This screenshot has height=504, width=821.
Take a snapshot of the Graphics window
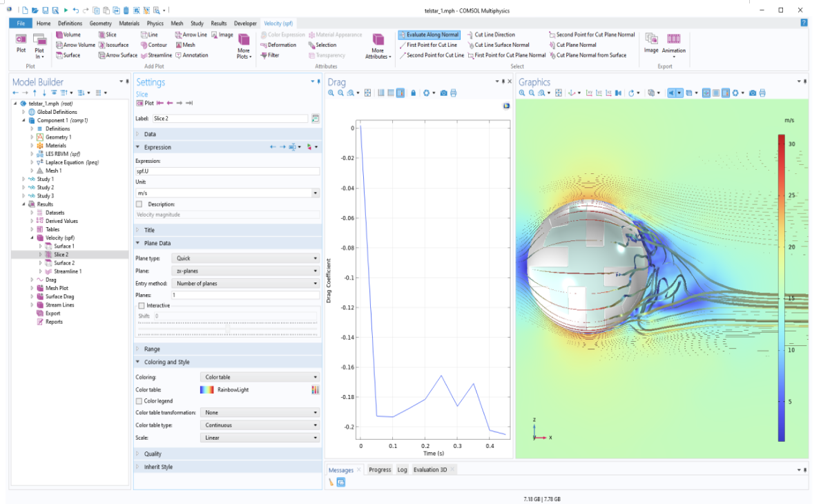click(753, 93)
